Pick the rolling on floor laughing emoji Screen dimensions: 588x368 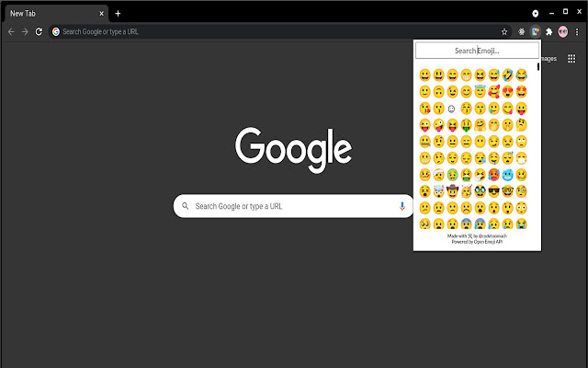(x=507, y=75)
